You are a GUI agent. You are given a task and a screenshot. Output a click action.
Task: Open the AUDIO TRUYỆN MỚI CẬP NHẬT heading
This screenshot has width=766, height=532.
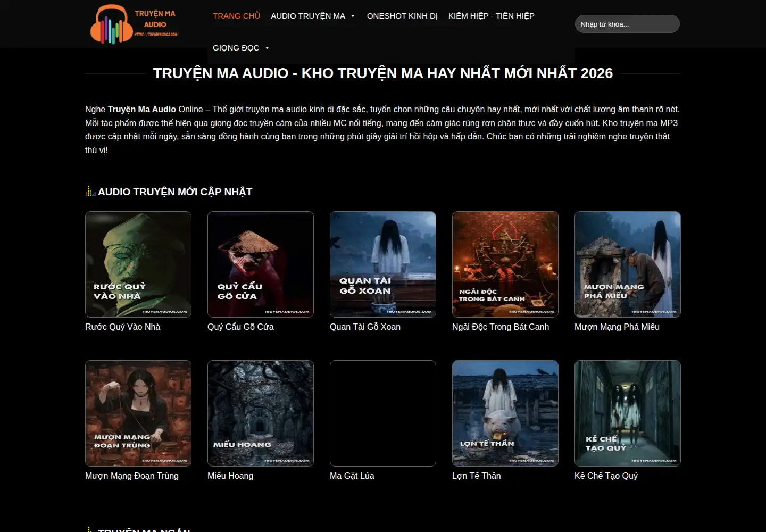[175, 192]
